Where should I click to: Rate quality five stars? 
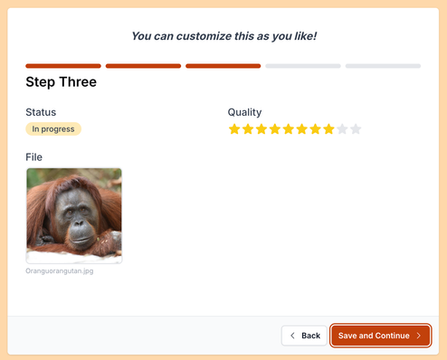coord(288,129)
